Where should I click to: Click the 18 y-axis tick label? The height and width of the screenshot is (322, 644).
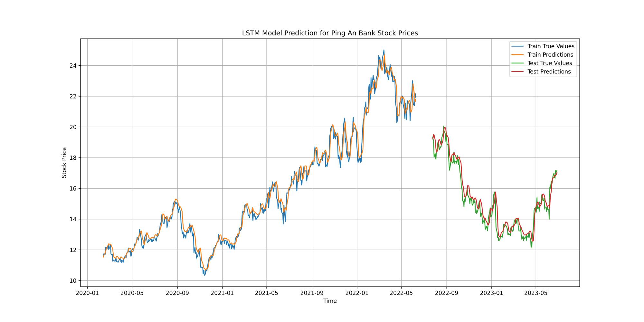coord(73,158)
